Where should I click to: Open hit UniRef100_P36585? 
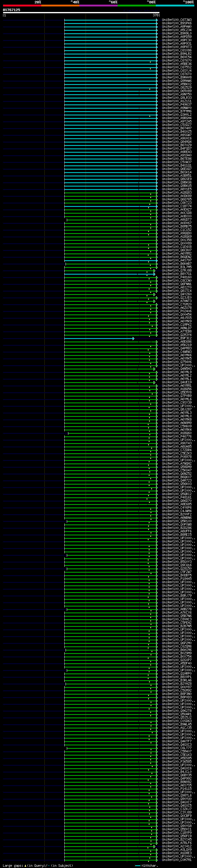click(177, 761)
